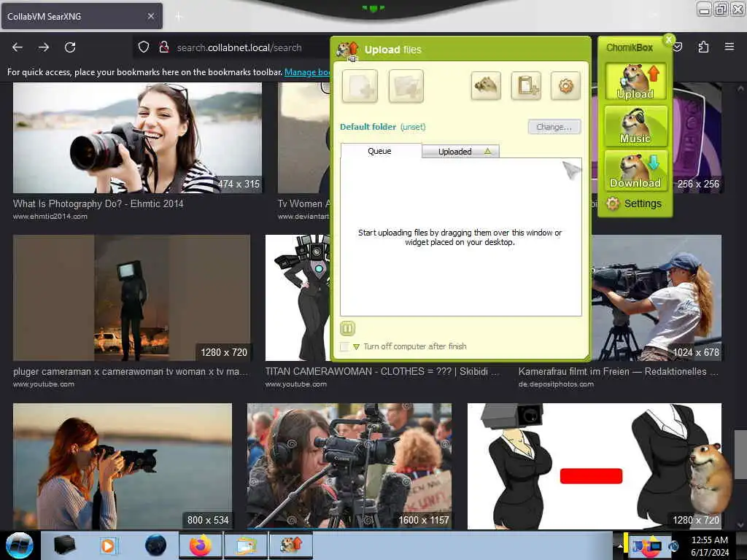747x560 pixels.
Task: Open the pictures window taskbar icon
Action: (x=245, y=545)
